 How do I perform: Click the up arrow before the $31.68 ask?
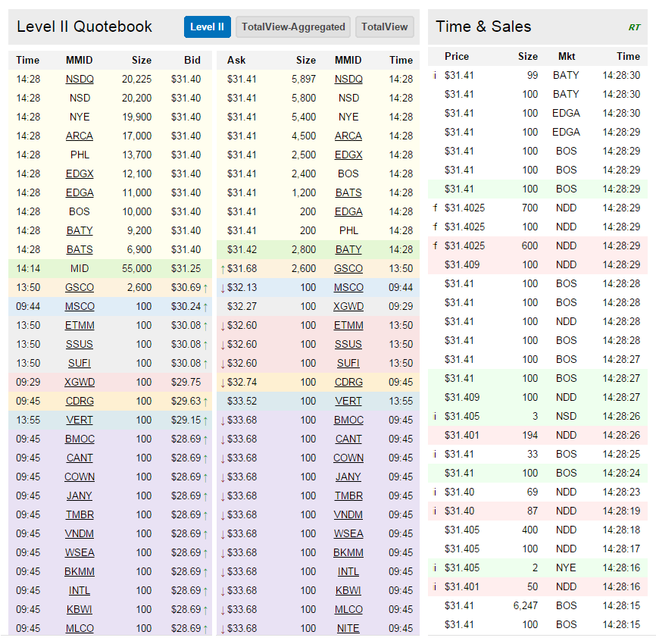click(223, 268)
